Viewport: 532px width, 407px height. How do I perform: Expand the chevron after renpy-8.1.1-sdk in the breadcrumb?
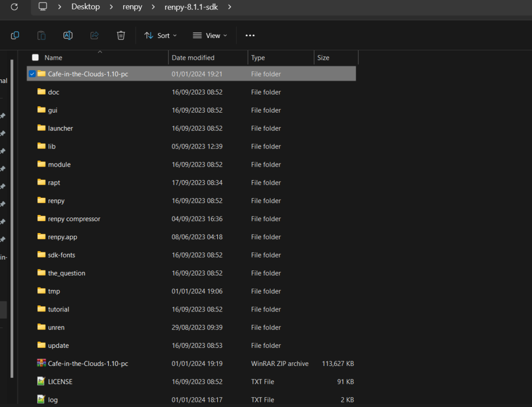230,7
